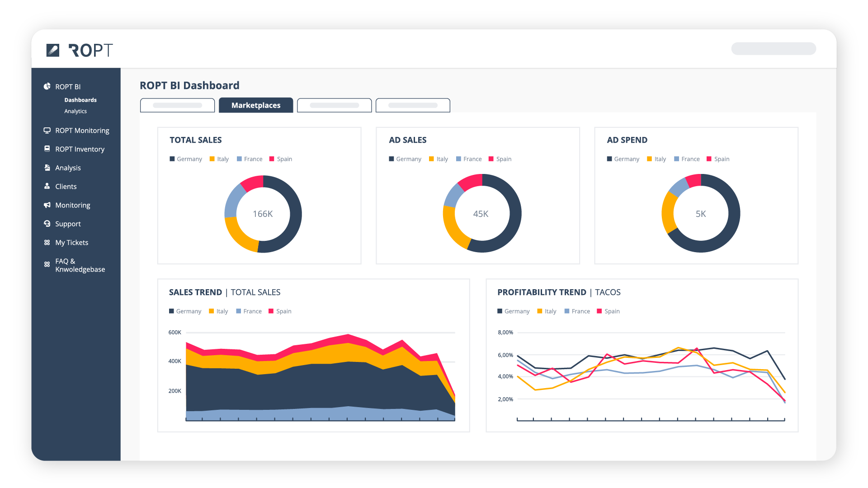This screenshot has width=868, height=488.
Task: Open the Dashboards submenu item
Action: click(80, 100)
